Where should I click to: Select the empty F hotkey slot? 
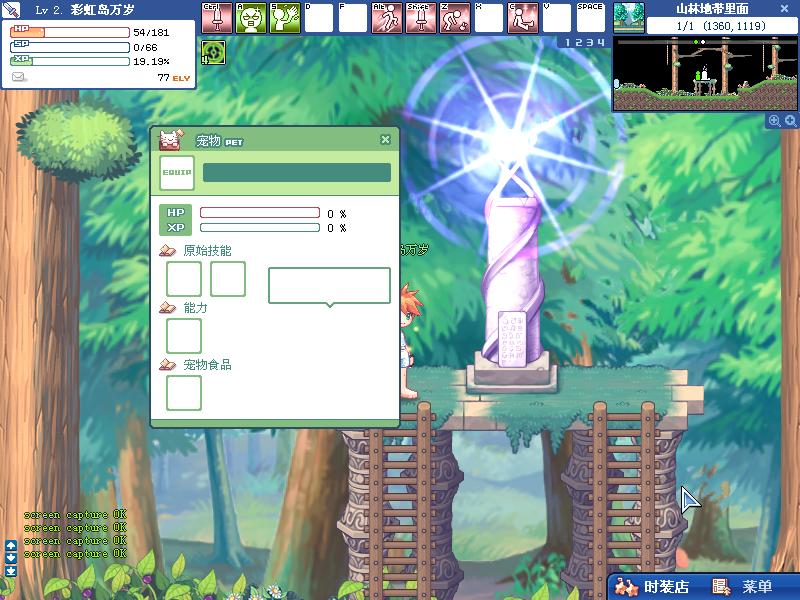[x=353, y=18]
